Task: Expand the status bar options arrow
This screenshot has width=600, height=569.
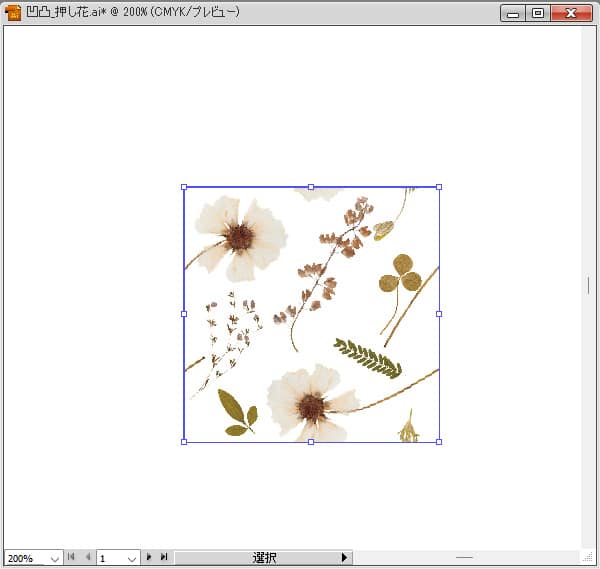Action: click(345, 557)
